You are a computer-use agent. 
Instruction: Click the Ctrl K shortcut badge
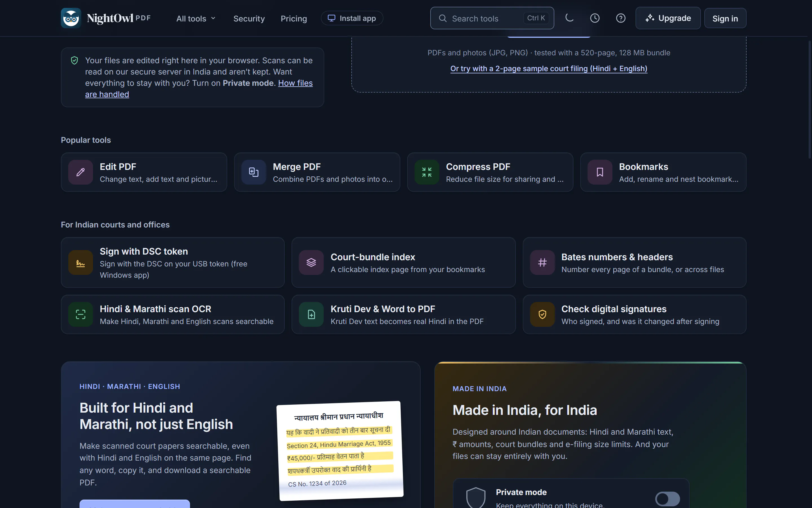[536, 18]
